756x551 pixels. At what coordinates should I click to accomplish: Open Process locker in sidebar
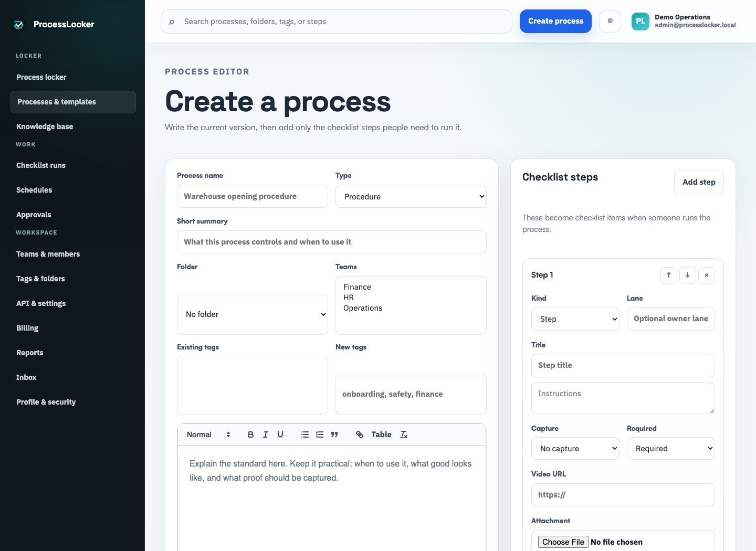[73, 77]
